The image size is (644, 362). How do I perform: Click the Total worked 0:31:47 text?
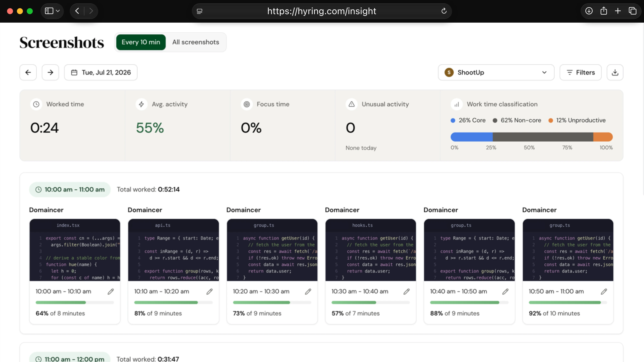point(148,359)
